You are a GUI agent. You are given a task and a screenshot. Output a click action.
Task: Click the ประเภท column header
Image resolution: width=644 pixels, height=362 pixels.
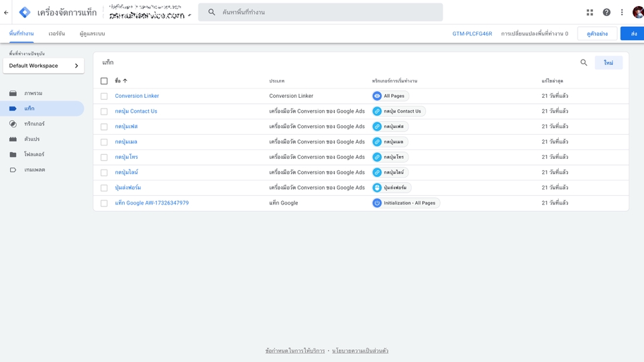point(277,81)
